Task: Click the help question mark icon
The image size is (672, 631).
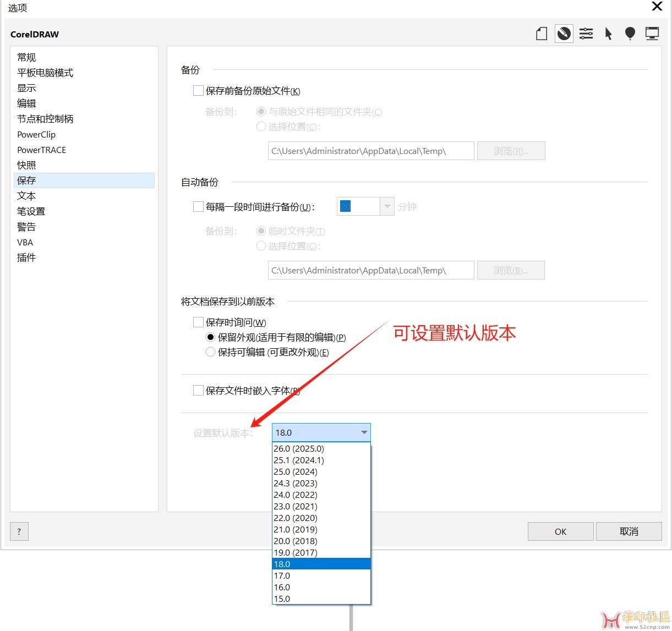Action: [x=19, y=531]
